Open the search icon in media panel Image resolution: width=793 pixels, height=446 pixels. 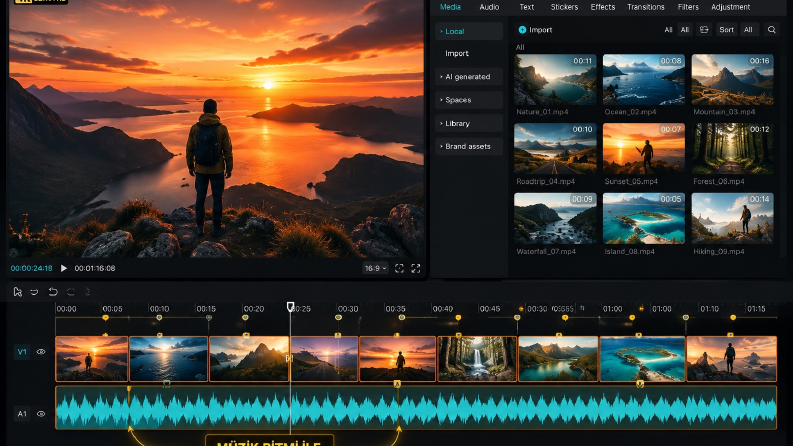tap(771, 30)
